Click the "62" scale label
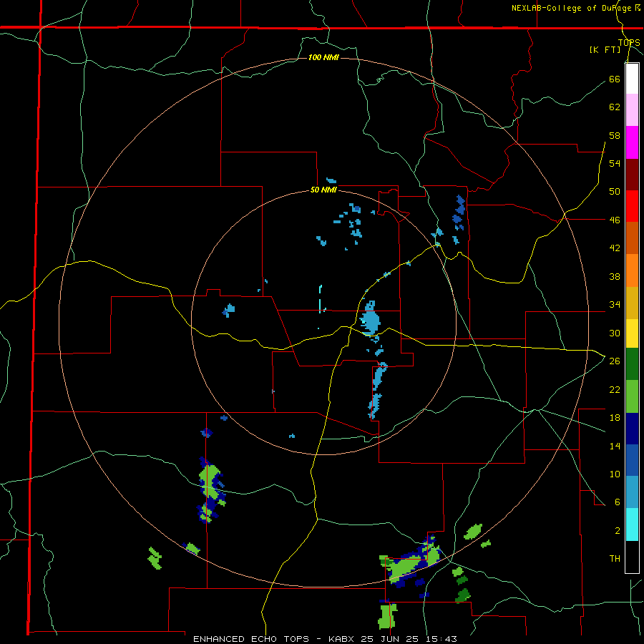 click(x=615, y=107)
